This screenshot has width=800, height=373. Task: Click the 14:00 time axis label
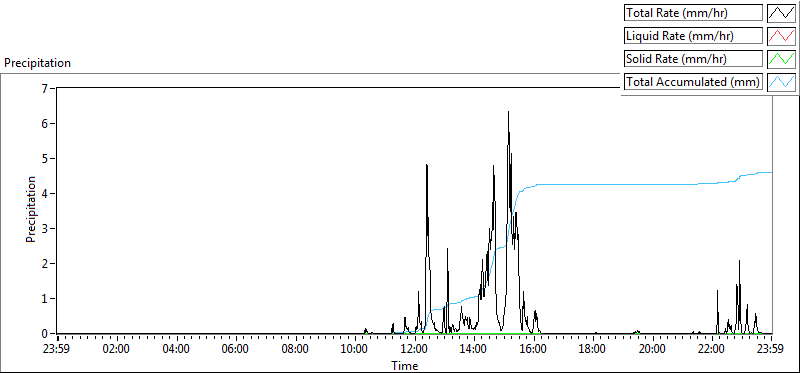pos(474,350)
